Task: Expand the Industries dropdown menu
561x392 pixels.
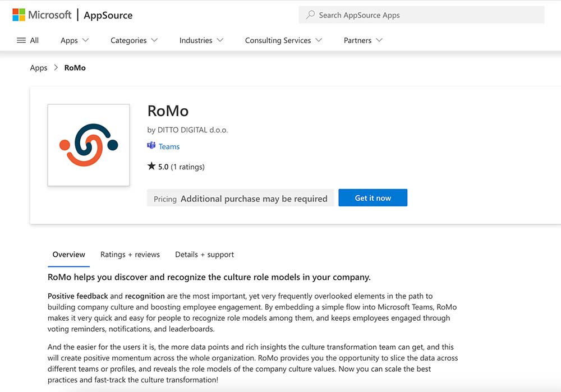Action: coord(201,40)
